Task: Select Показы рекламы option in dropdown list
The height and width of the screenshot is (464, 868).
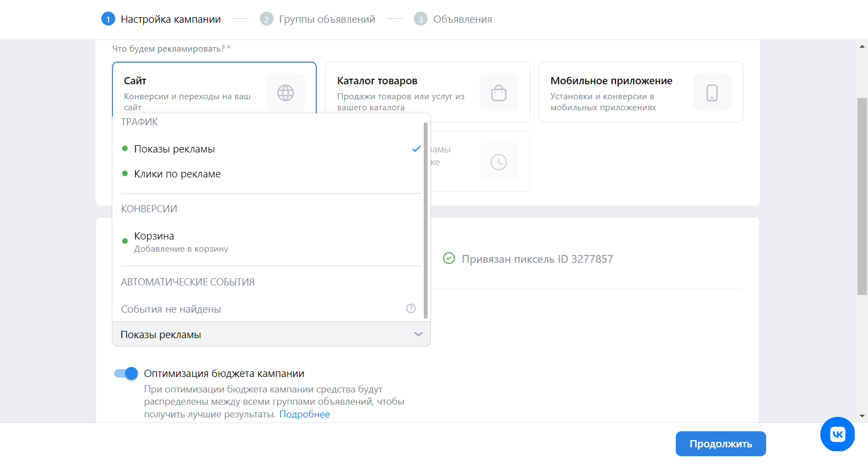Action: click(x=174, y=149)
